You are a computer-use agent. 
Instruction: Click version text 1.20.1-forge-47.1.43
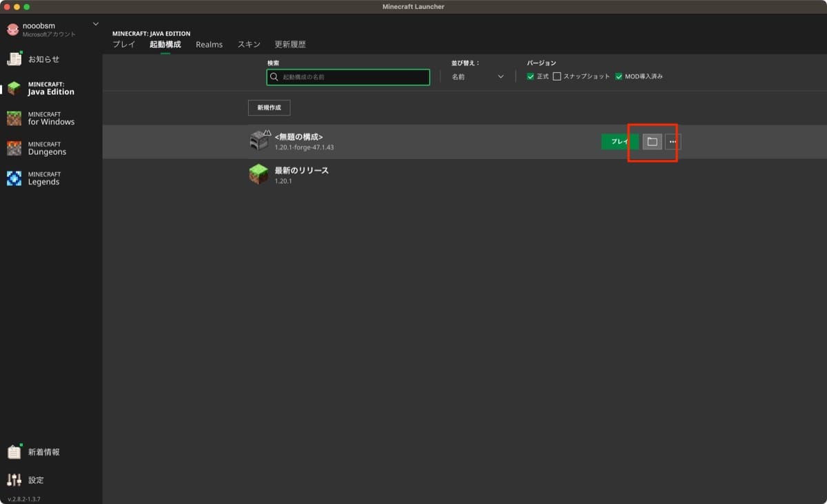coord(304,148)
